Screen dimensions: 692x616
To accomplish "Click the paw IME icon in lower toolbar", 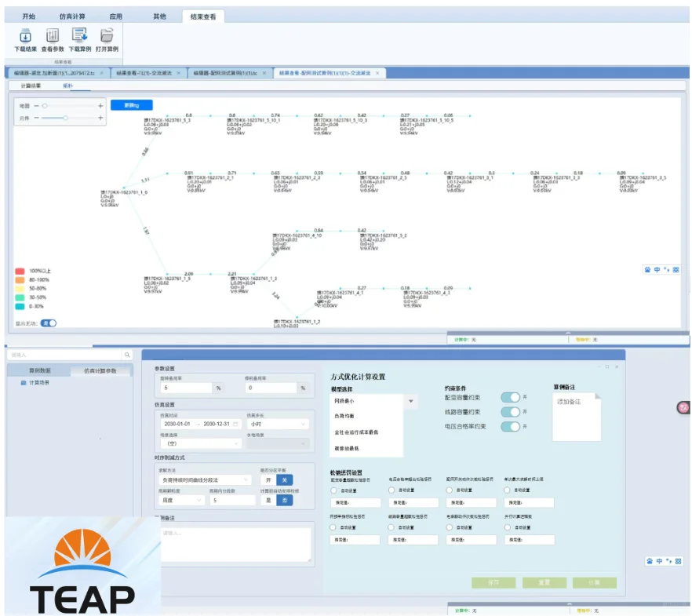I will (649, 561).
